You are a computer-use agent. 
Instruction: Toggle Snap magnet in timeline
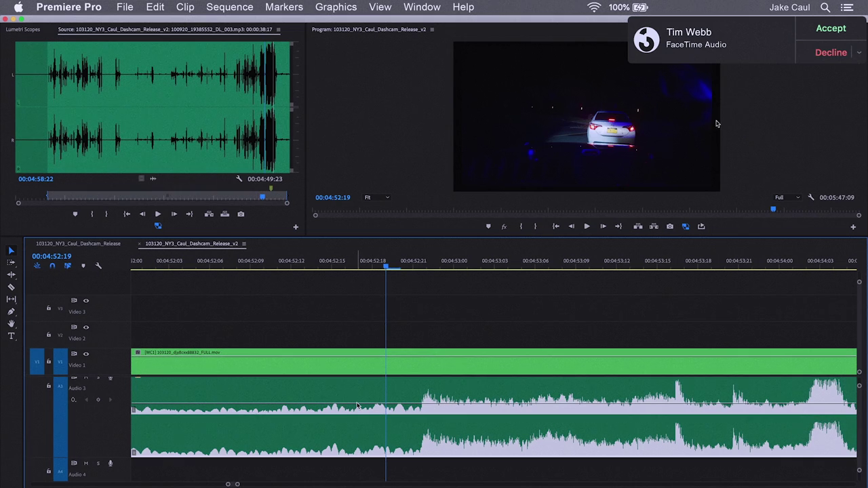pos(52,266)
